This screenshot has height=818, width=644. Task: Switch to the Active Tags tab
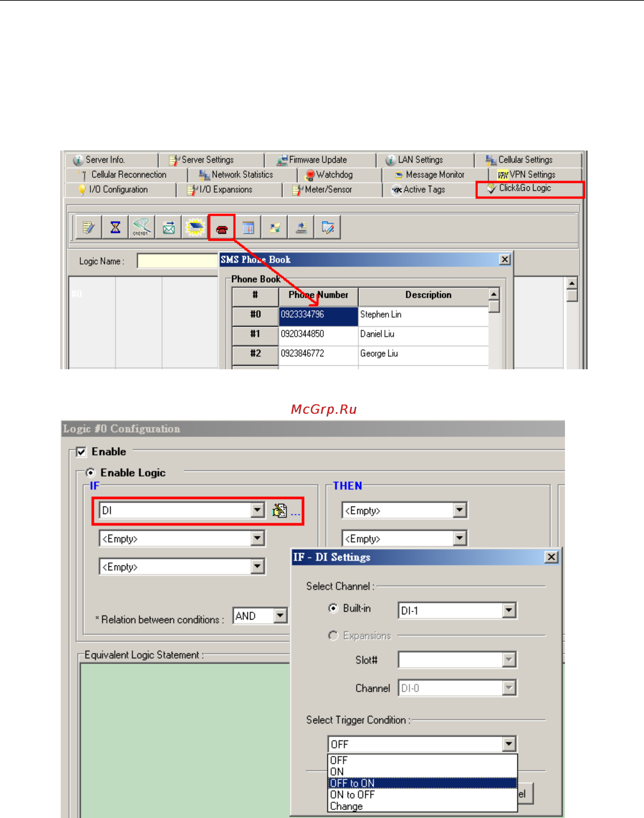pyautogui.click(x=430, y=190)
